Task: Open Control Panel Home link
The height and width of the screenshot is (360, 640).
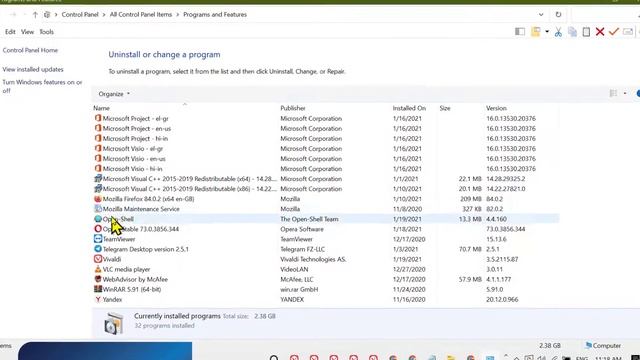Action: tap(30, 50)
